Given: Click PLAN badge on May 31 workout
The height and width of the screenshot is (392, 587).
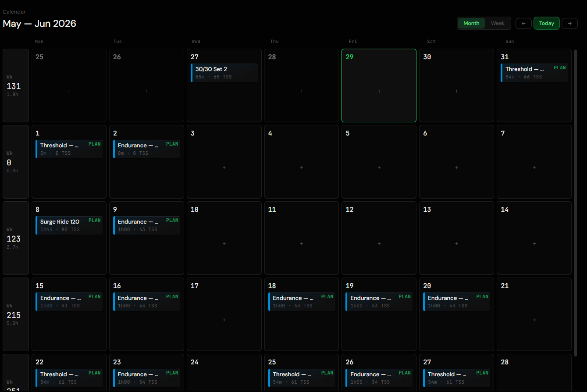Looking at the screenshot, I should (x=560, y=68).
